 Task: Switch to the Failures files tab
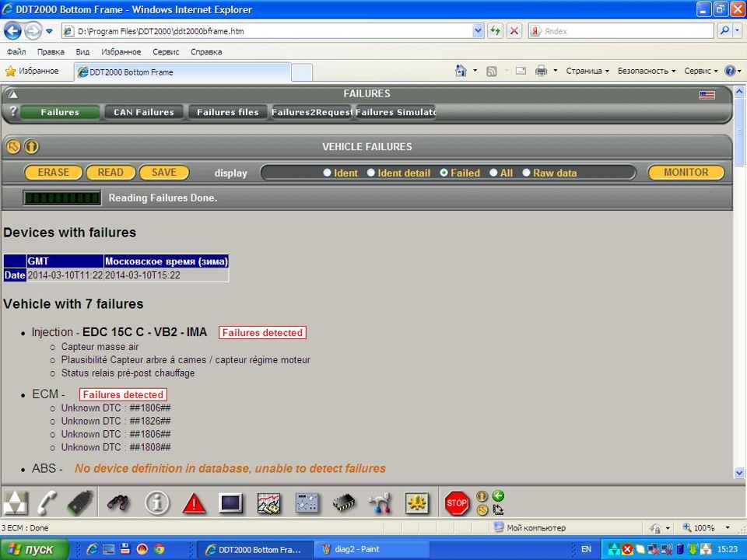pos(228,112)
